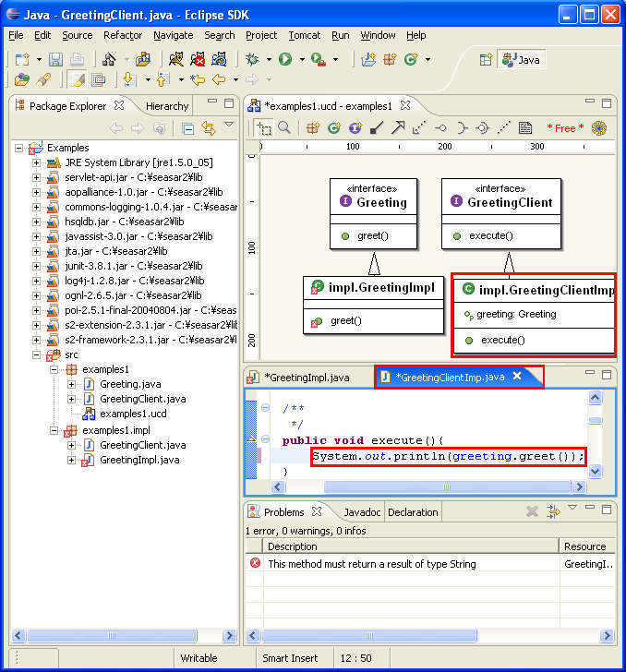Click the Debug bug icon
626x672 pixels.
pyautogui.click(x=253, y=59)
